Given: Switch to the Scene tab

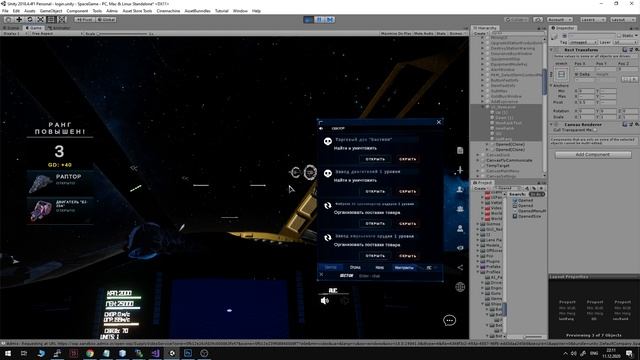Looking at the screenshot, I should coord(11,28).
